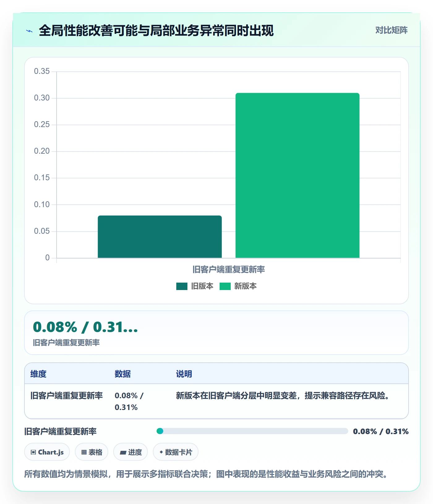Click the 旧客户端重复更新率 label beside progress bar
This screenshot has width=433, height=504.
click(x=60, y=431)
